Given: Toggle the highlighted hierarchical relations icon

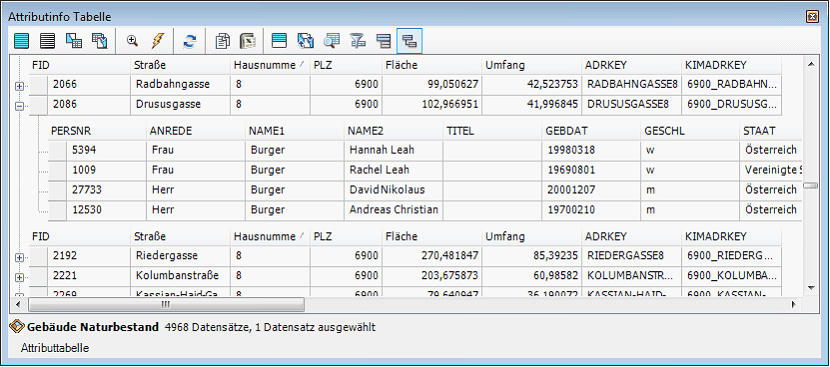Looking at the screenshot, I should (410, 41).
